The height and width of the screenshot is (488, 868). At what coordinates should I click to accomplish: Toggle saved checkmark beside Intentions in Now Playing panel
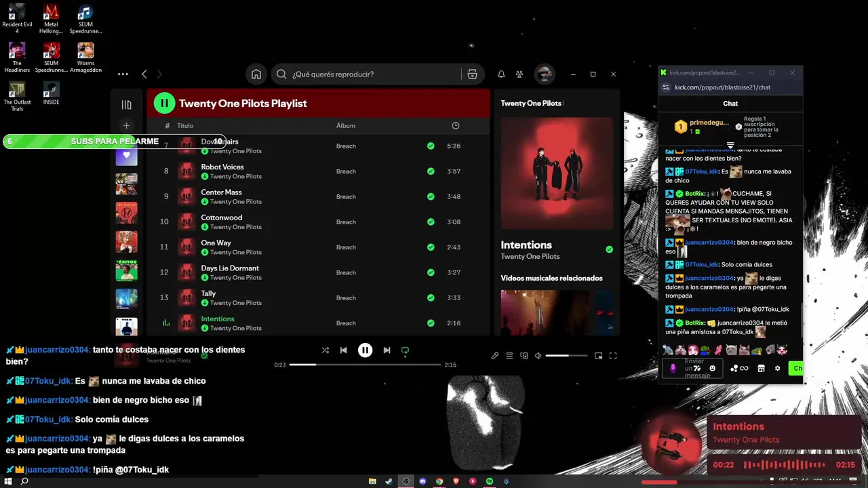(x=609, y=249)
